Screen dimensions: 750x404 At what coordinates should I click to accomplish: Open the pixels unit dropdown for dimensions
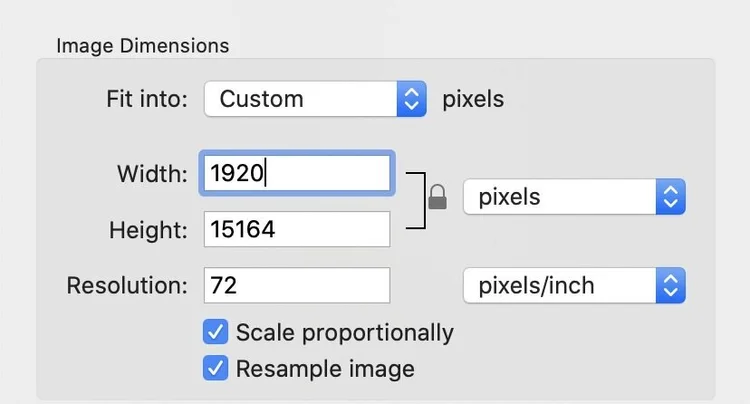(560, 197)
